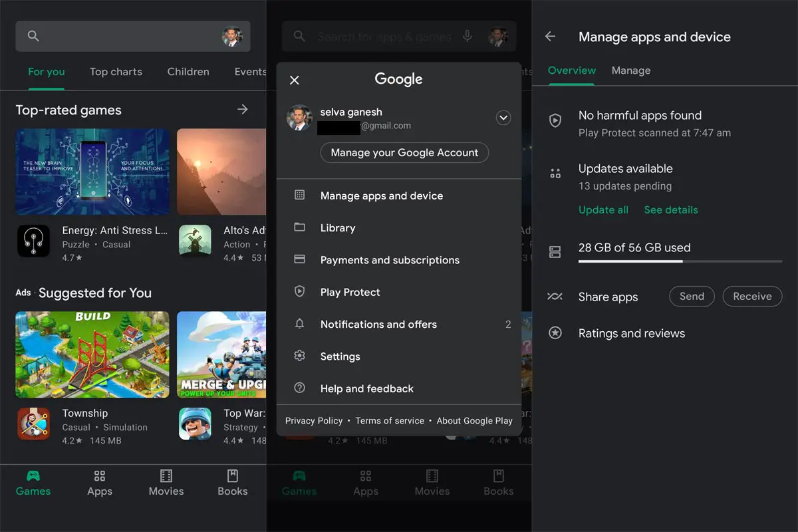Open Play Protect menu entry
The width and height of the screenshot is (798, 532).
(x=399, y=292)
